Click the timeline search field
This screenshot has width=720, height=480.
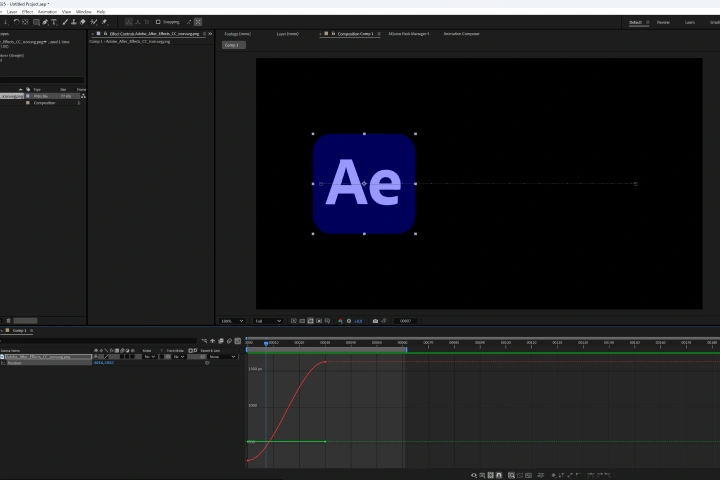click(99, 341)
